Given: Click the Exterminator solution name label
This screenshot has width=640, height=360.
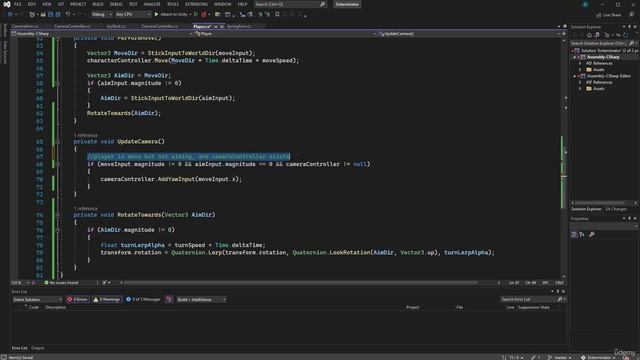Looking at the screenshot, I should [x=347, y=4].
